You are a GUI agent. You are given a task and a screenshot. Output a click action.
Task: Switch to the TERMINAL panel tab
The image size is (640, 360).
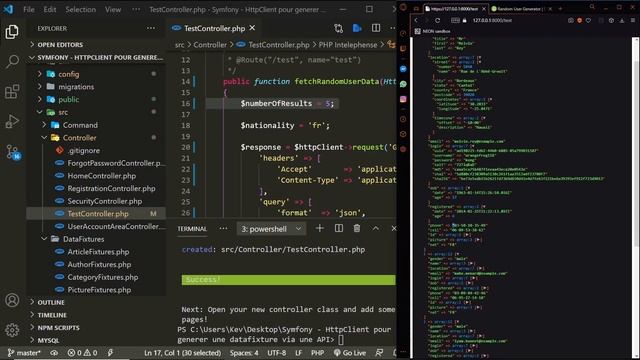[x=192, y=229]
